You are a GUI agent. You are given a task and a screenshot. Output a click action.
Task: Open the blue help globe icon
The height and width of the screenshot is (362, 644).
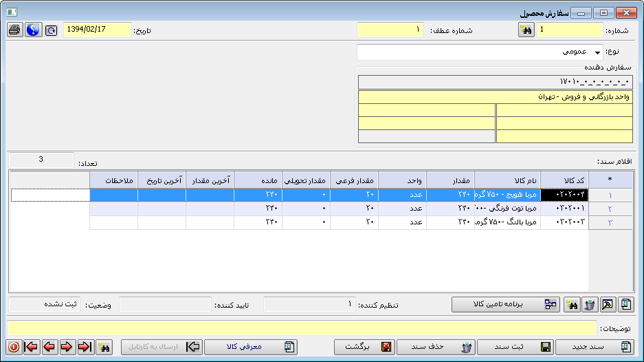(x=33, y=30)
